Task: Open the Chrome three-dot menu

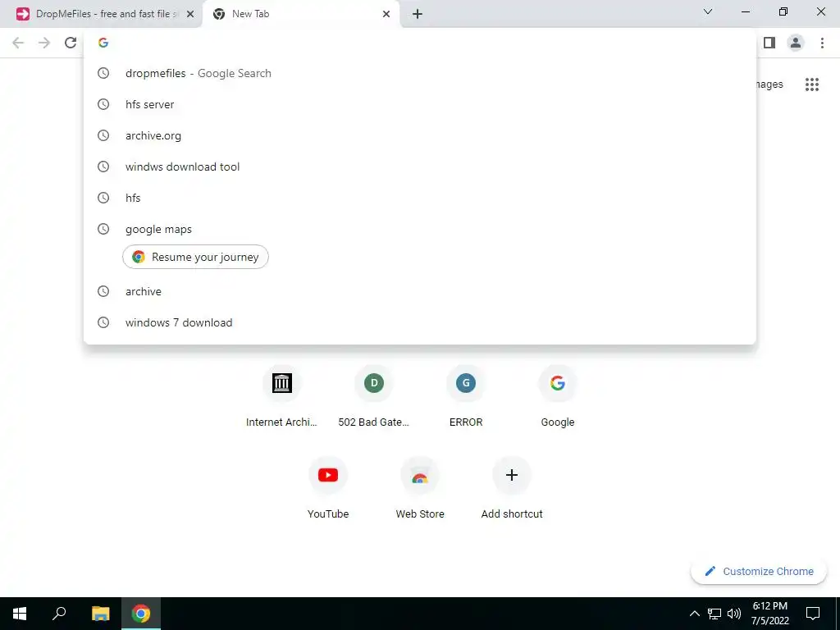Action: tap(822, 43)
